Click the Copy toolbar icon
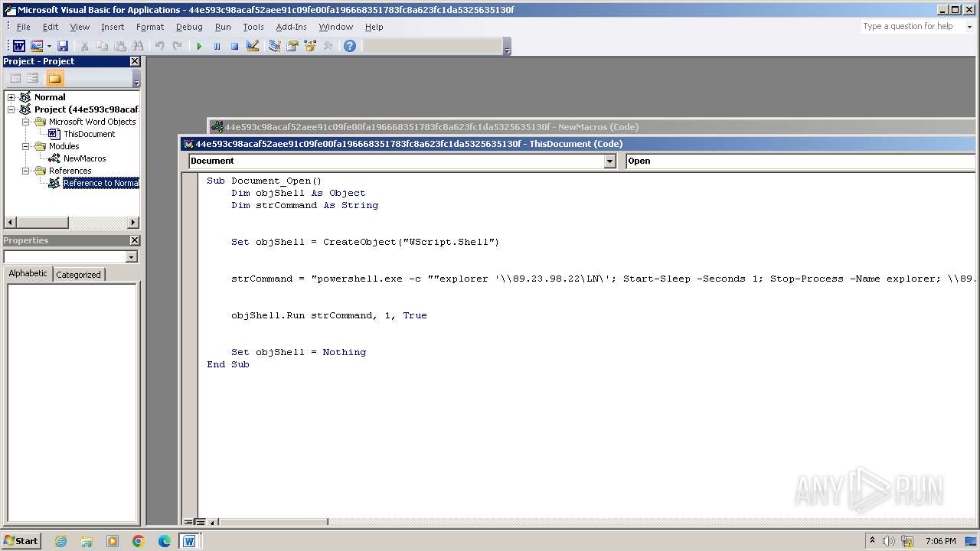The width and height of the screenshot is (980, 551). [x=102, y=46]
